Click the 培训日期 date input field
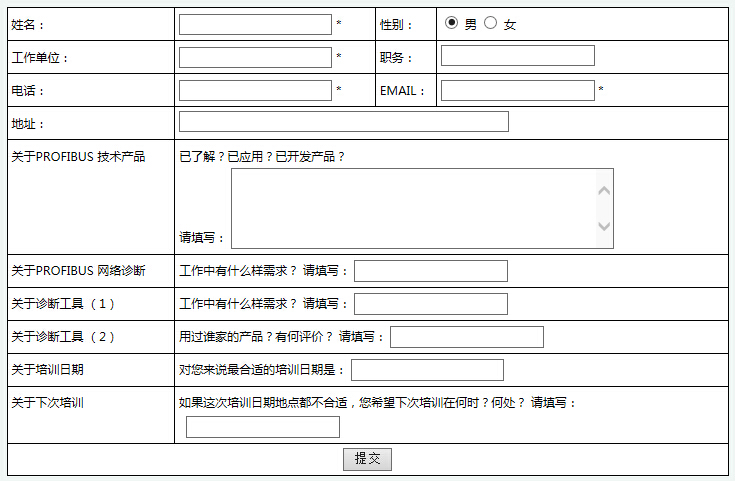Image resolution: width=735 pixels, height=481 pixels. [x=427, y=370]
